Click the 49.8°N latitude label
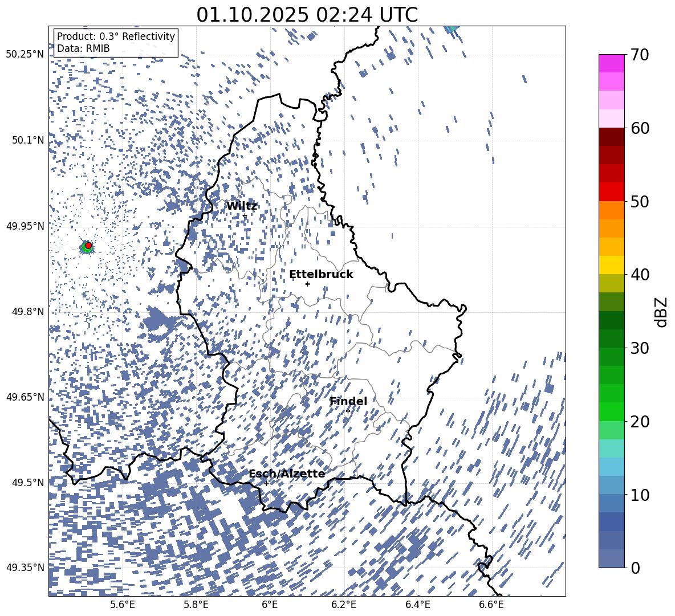Viewport: 675px width, 616px height. (29, 312)
